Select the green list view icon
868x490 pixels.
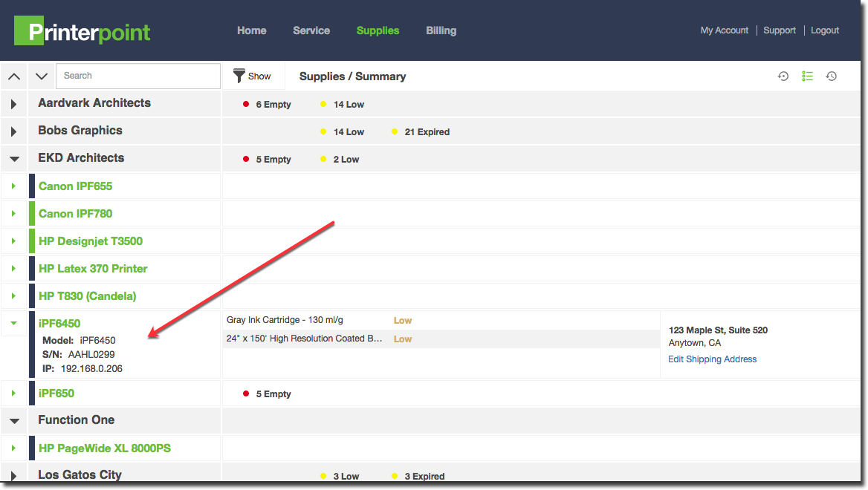(807, 76)
